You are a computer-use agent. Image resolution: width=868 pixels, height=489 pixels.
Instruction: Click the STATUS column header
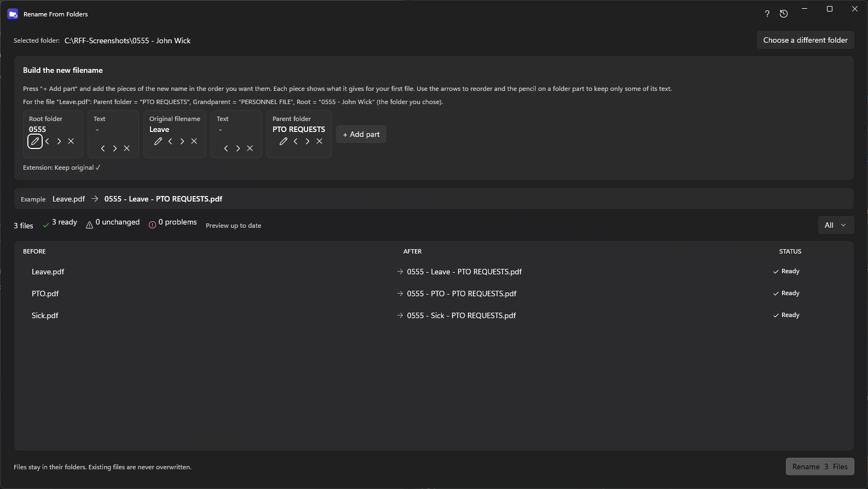pyautogui.click(x=790, y=251)
